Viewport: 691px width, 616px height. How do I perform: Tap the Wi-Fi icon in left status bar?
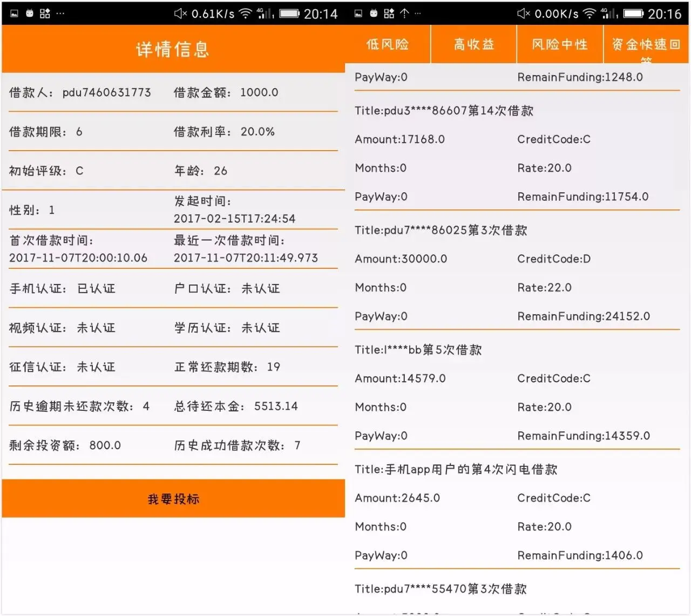tap(246, 13)
